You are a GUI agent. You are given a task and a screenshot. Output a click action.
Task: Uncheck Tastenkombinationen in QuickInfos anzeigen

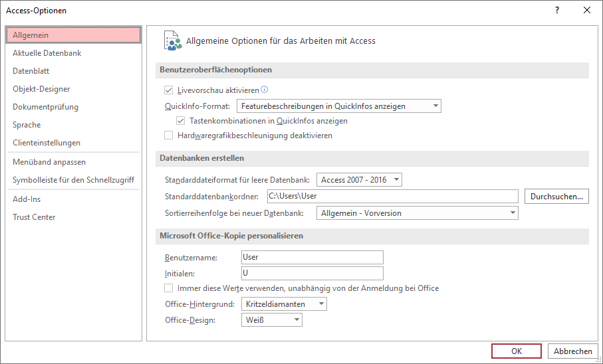coord(180,121)
